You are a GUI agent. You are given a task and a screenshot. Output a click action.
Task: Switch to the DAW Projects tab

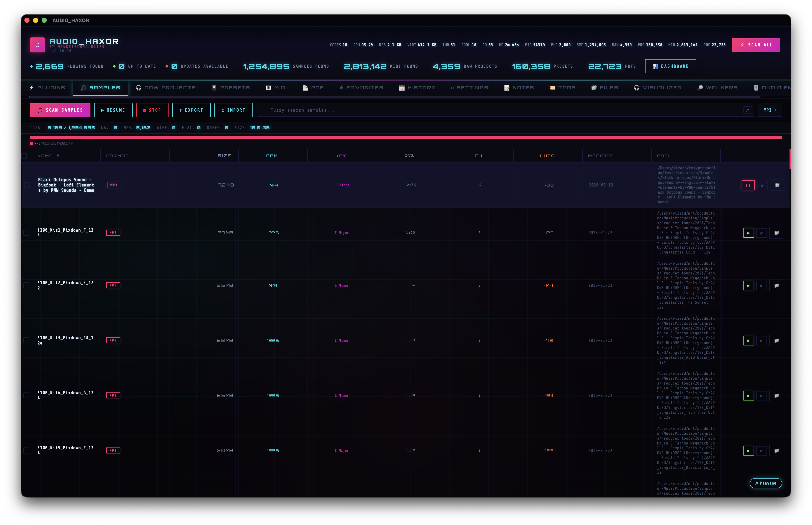[166, 88]
